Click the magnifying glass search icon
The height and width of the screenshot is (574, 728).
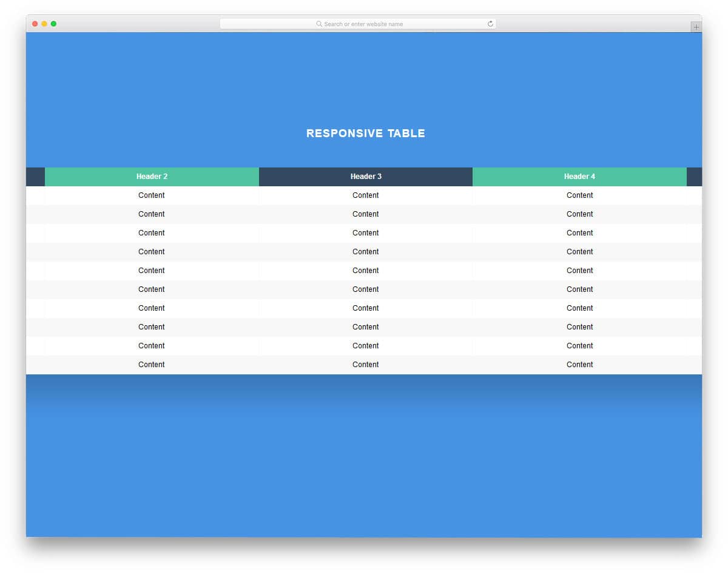pyautogui.click(x=319, y=24)
